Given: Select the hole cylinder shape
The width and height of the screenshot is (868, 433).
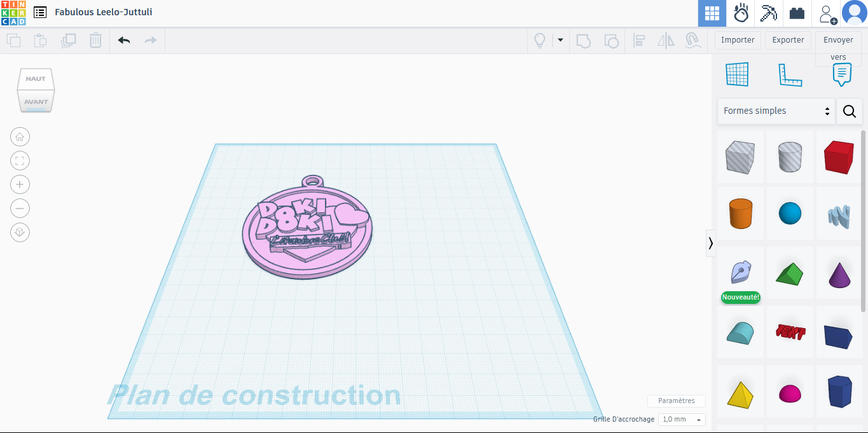Looking at the screenshot, I should click(x=790, y=157).
